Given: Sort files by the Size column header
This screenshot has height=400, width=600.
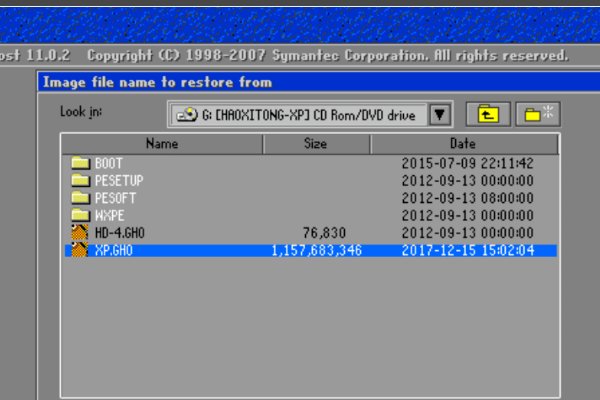Looking at the screenshot, I should pos(315,144).
